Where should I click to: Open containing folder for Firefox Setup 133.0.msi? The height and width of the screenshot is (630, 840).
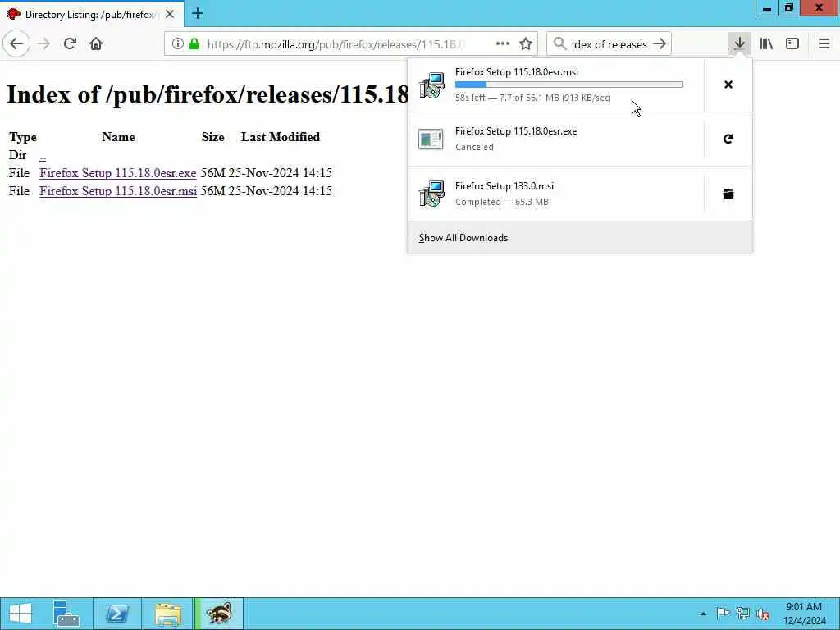tap(728, 194)
